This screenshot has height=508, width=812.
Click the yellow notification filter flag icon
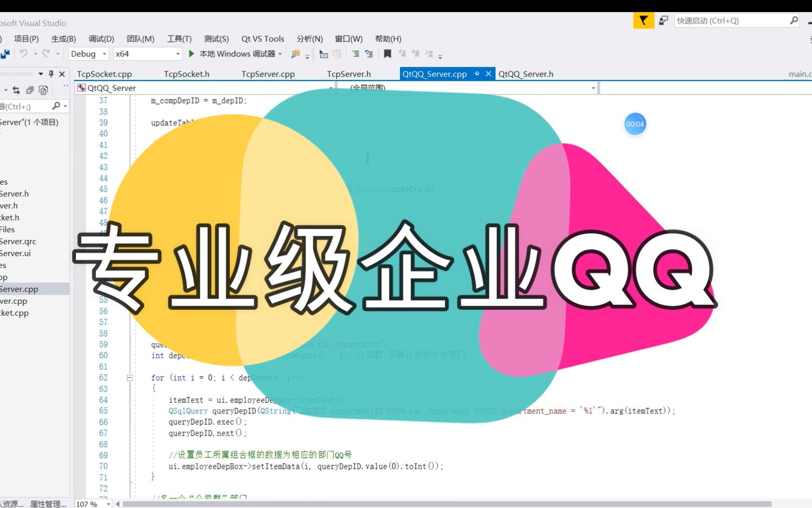pyautogui.click(x=644, y=21)
